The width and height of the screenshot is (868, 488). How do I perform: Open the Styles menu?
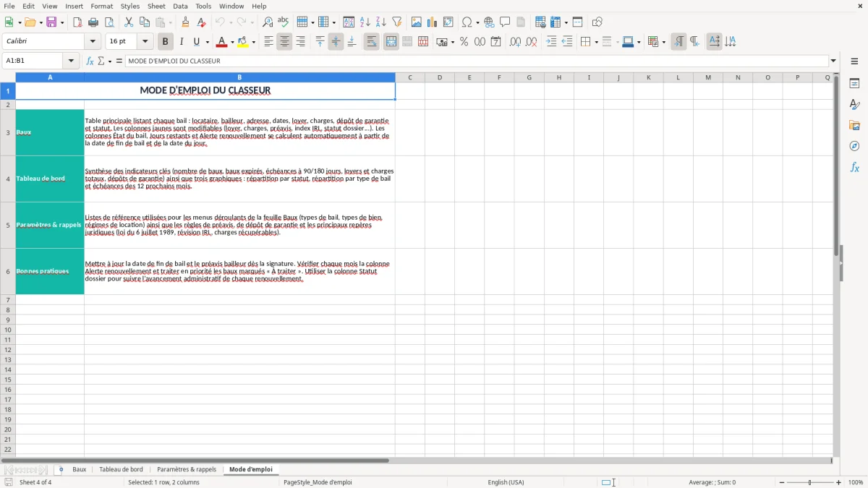tap(130, 6)
